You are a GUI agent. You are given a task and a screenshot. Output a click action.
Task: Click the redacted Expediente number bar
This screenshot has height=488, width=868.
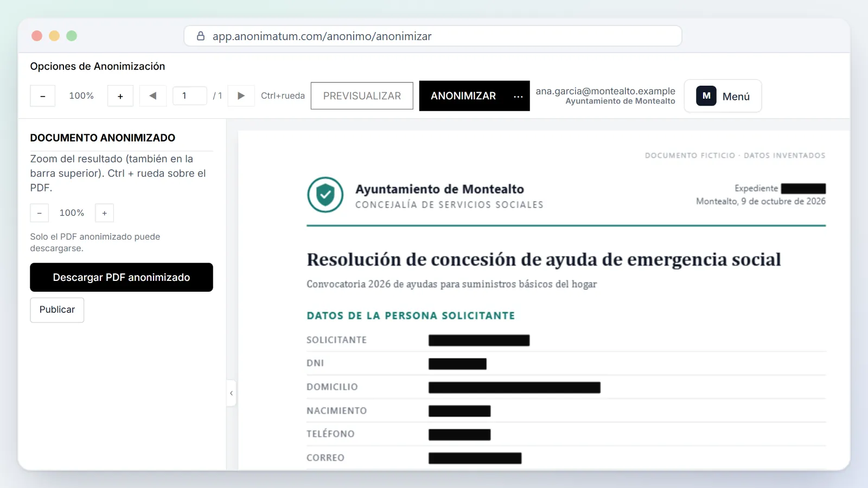pyautogui.click(x=803, y=189)
